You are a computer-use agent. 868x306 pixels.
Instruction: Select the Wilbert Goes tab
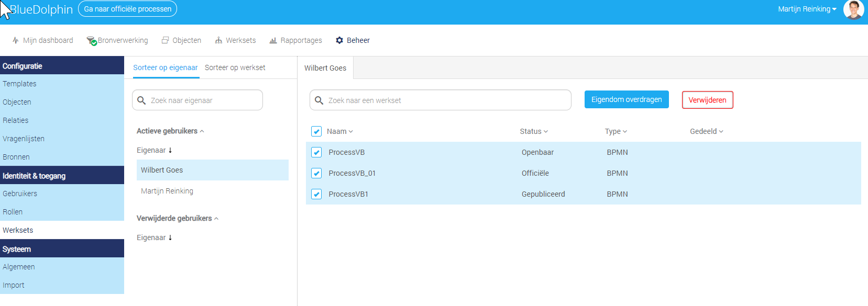point(325,68)
